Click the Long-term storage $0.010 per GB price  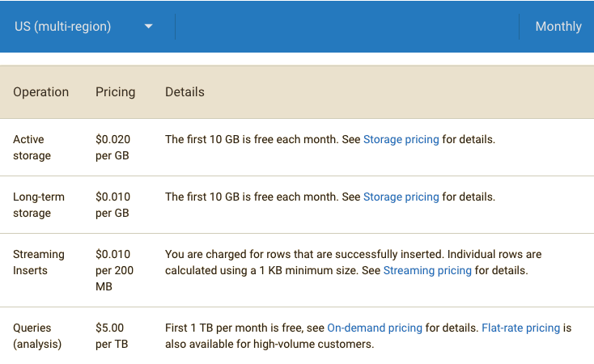(x=112, y=205)
